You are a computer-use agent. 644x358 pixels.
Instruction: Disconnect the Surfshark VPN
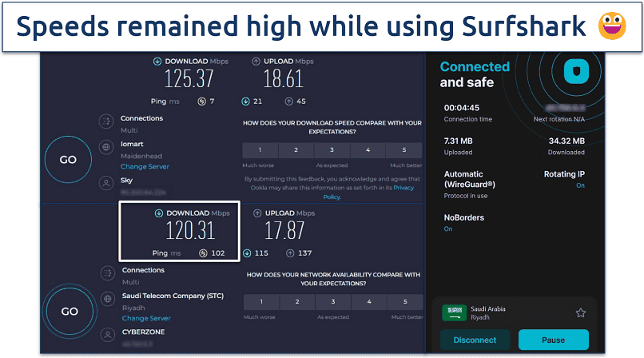[x=475, y=340]
